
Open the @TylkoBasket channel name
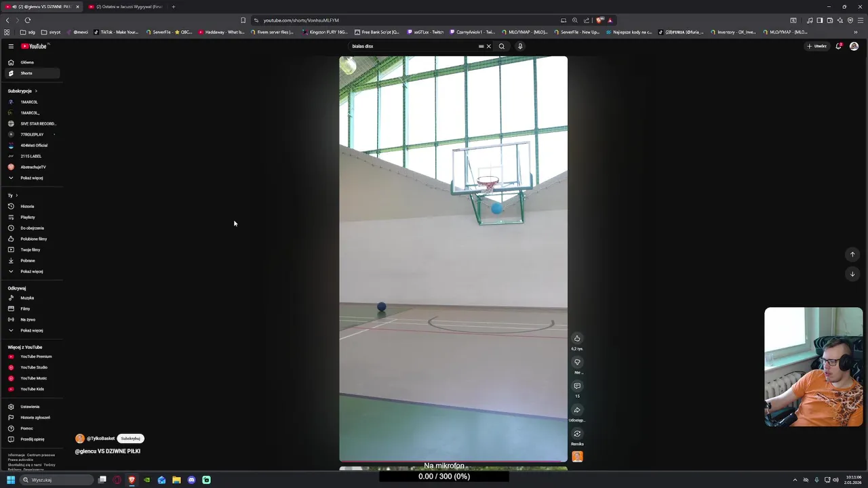[x=100, y=439]
